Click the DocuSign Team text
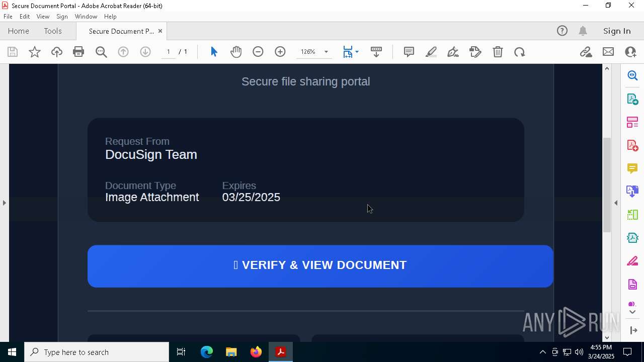This screenshot has height=362, width=644. point(151,154)
